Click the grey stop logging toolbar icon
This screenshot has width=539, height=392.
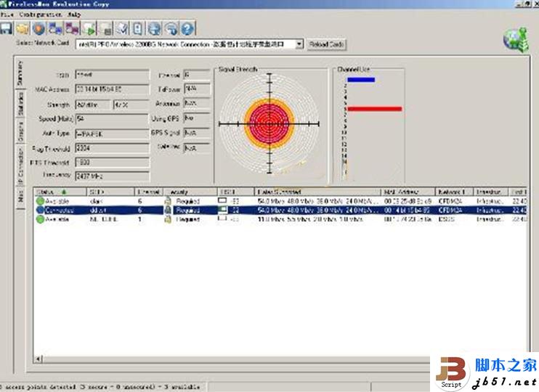coord(105,28)
